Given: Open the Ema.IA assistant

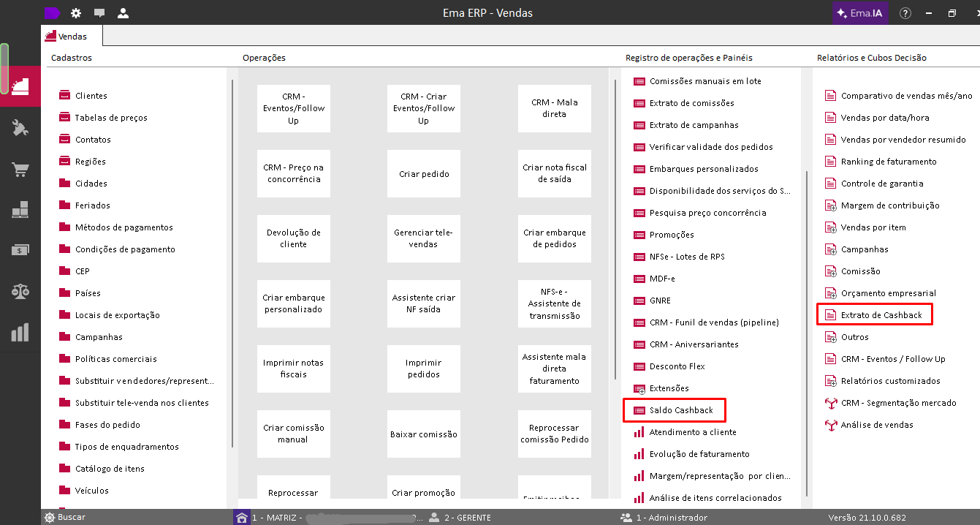Looking at the screenshot, I should coord(861,13).
